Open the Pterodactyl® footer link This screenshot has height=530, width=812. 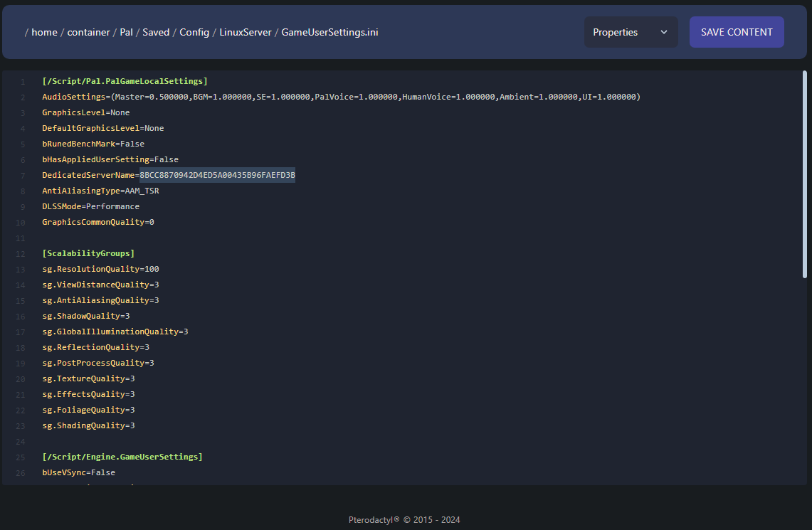click(x=374, y=519)
